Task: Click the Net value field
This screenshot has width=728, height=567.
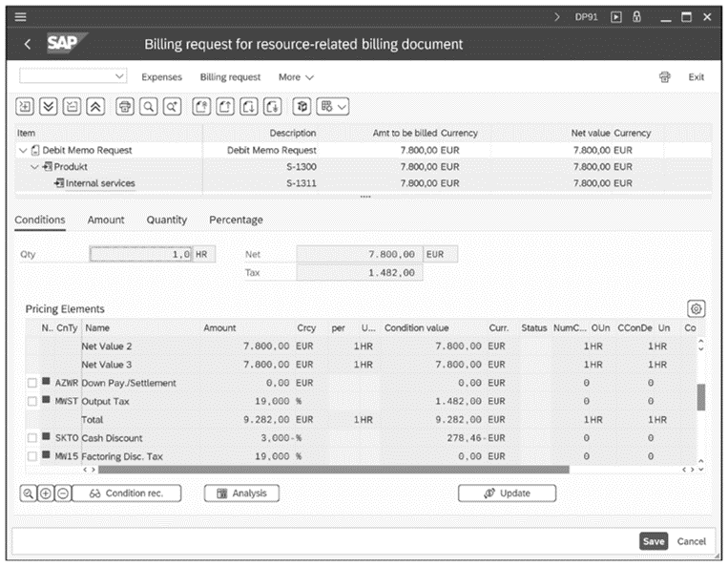Action: point(360,255)
